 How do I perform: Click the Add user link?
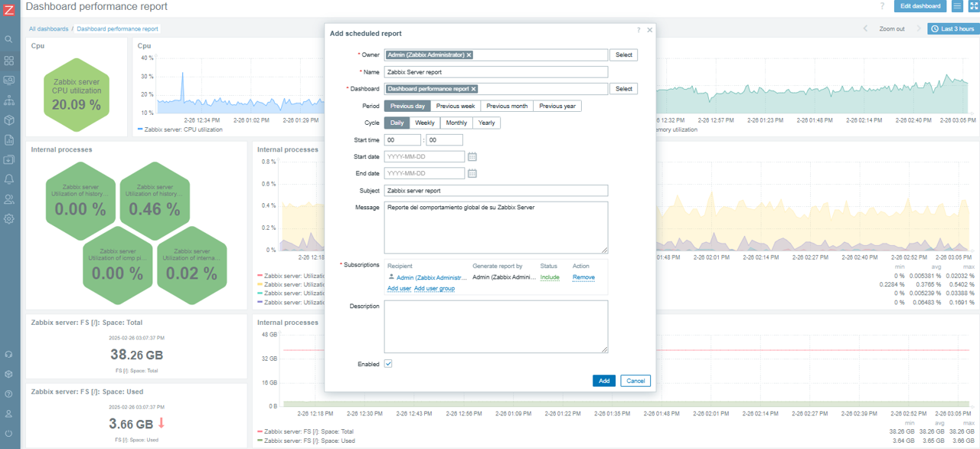(x=399, y=289)
